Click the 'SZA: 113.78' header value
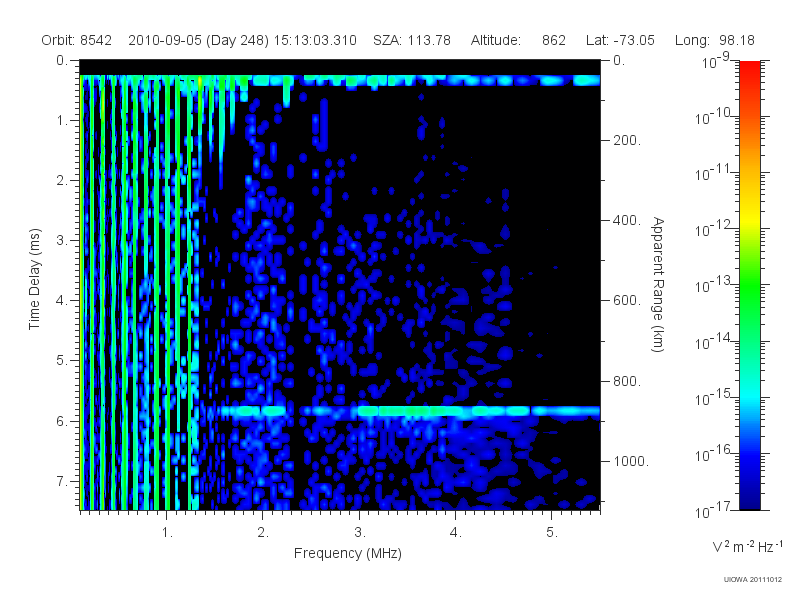Viewport: 800px width, 600px height. pos(412,40)
